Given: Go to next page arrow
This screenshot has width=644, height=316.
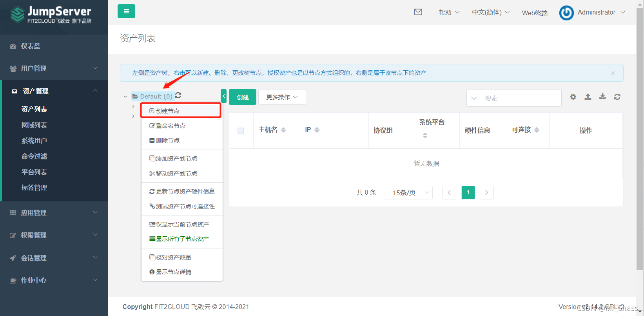Looking at the screenshot, I should point(486,192).
